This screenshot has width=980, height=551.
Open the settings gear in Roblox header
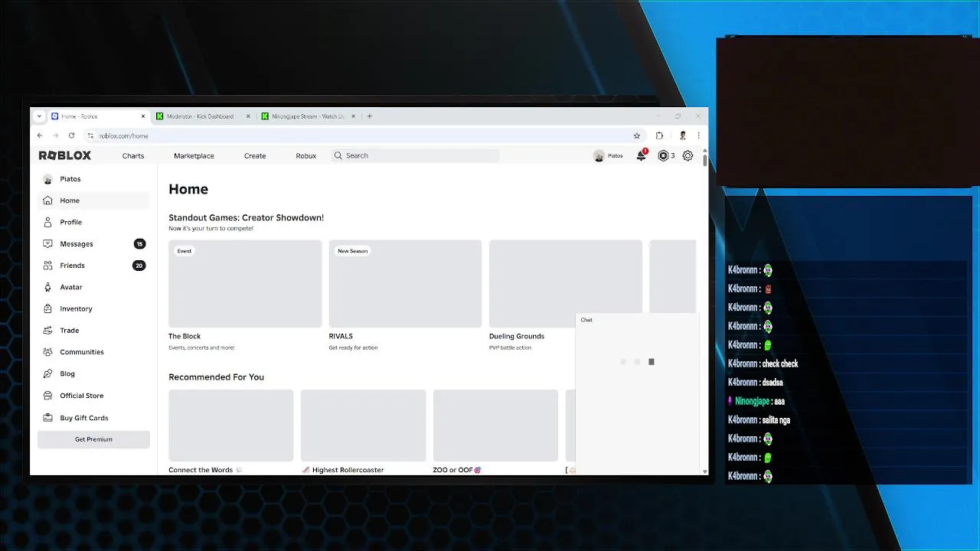point(688,155)
